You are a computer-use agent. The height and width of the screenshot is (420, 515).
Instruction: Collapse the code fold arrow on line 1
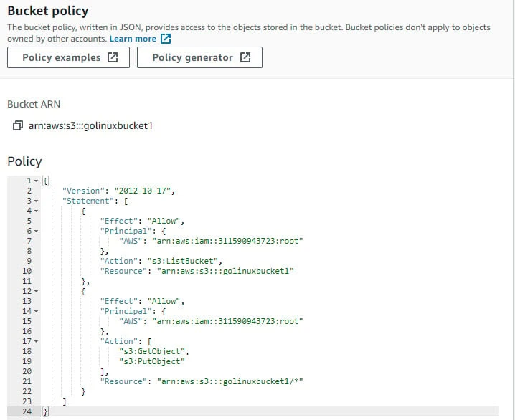[37, 181]
